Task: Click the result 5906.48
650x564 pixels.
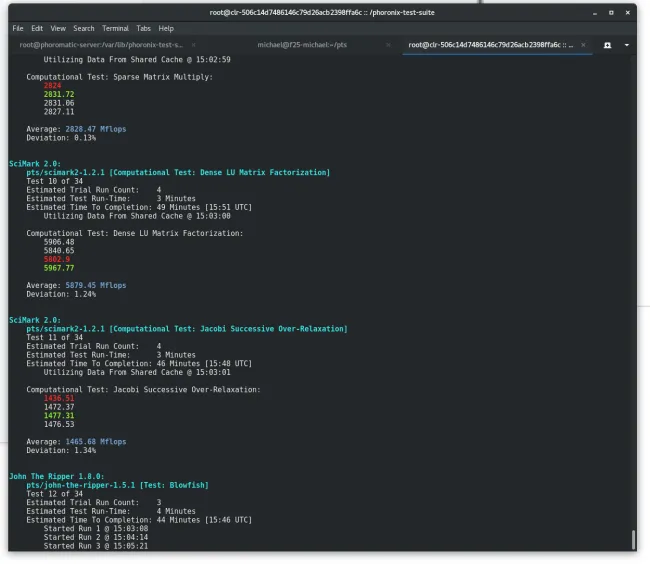Action: coord(59,242)
